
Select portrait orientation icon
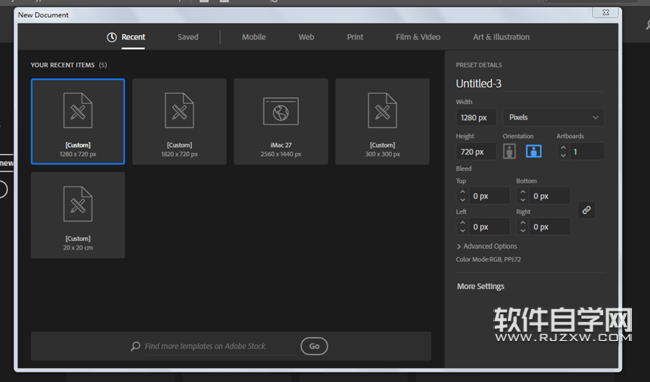coord(509,151)
